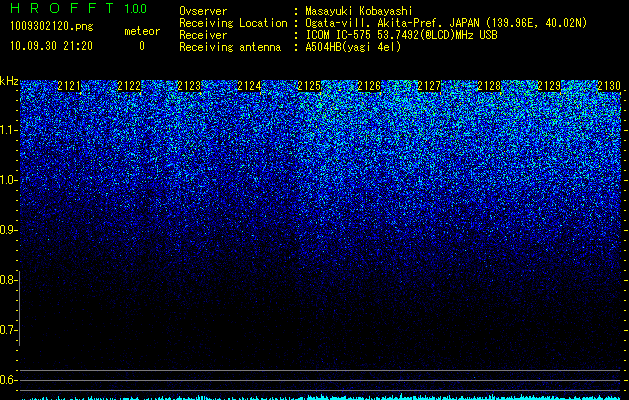The image size is (629, 400).
Task: Click the 2129 time marker
Action: tap(549, 86)
